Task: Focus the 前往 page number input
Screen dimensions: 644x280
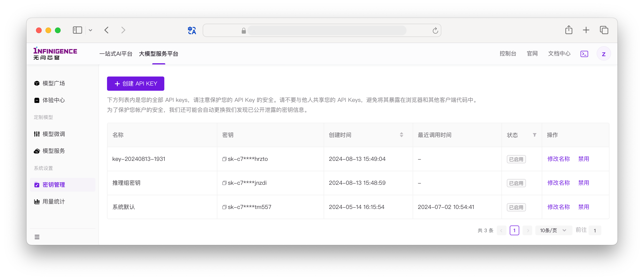Action: tap(595, 230)
